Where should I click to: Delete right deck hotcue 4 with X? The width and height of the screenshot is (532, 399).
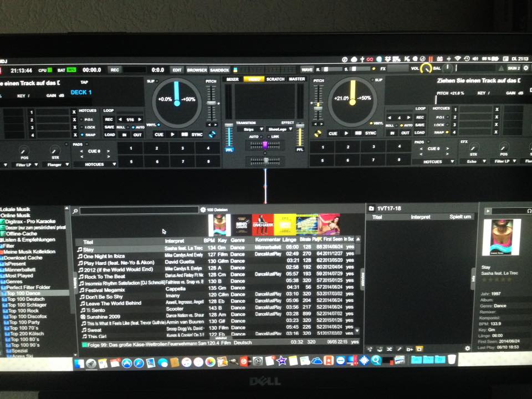[497, 132]
